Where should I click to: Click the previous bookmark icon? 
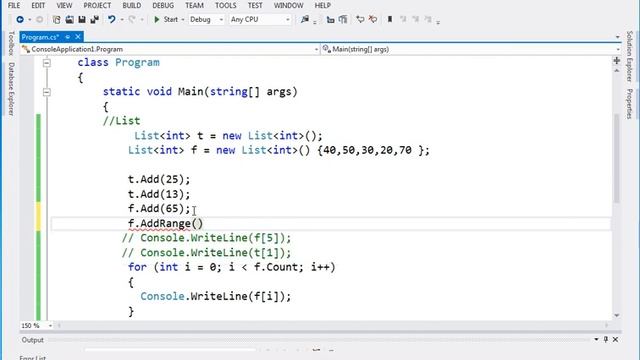coord(403,19)
